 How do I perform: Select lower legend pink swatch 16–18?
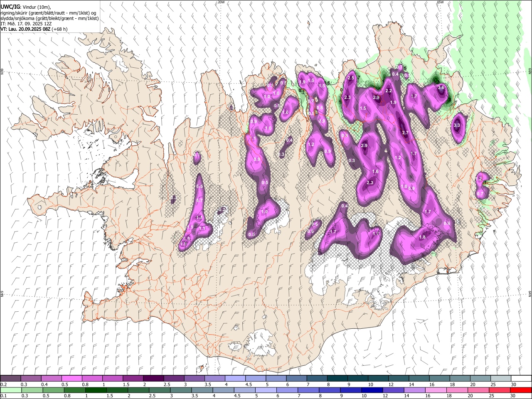coord(436,390)
